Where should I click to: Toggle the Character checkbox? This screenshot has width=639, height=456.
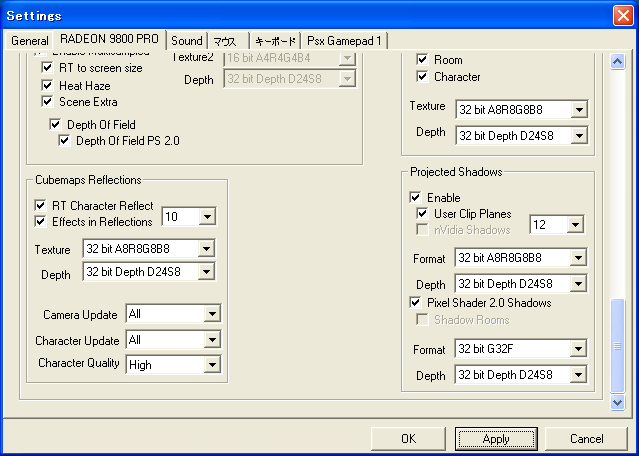423,76
